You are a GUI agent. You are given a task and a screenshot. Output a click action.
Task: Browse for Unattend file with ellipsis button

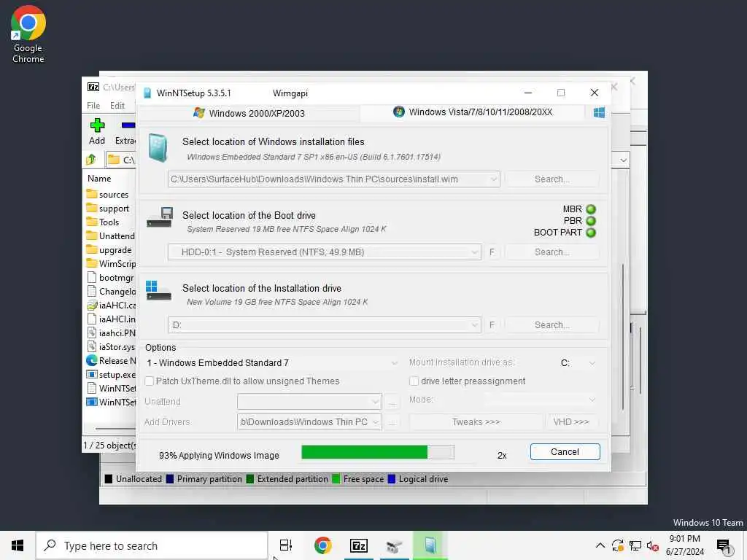coord(392,402)
